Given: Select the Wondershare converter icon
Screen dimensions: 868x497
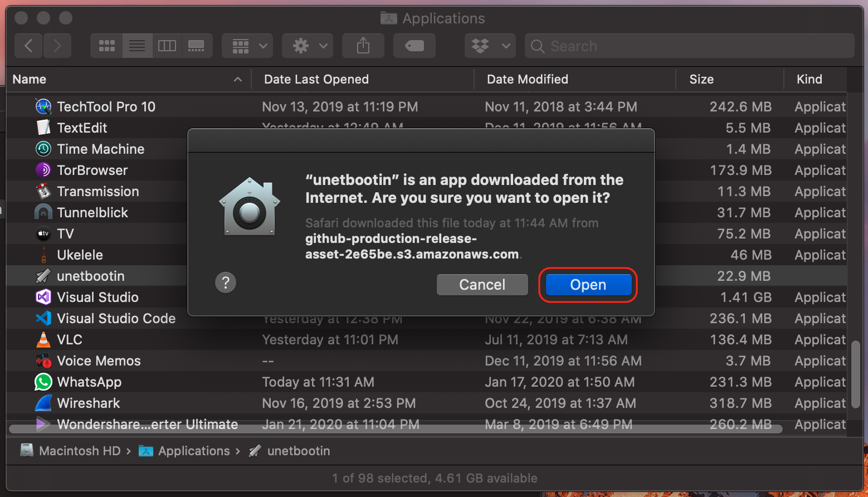Looking at the screenshot, I should tap(43, 424).
